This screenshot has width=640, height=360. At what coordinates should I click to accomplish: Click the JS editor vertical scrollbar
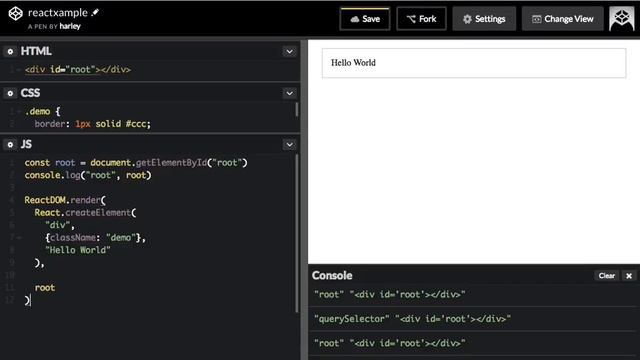point(296,233)
